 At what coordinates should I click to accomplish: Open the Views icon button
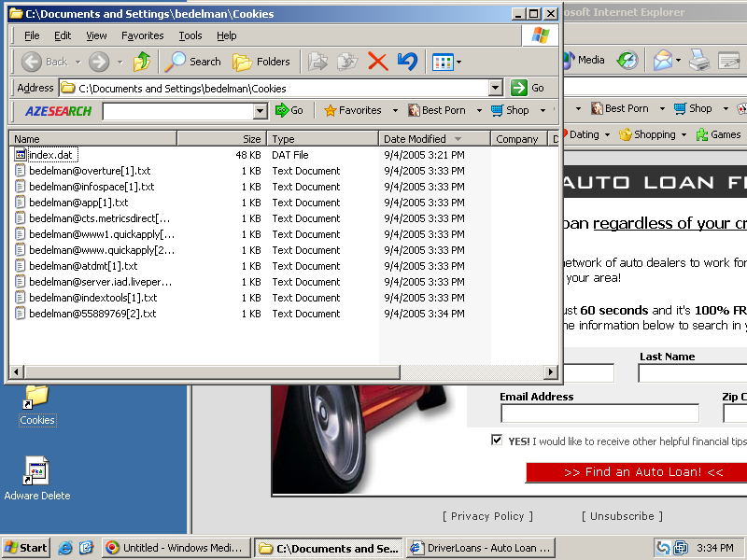[443, 62]
